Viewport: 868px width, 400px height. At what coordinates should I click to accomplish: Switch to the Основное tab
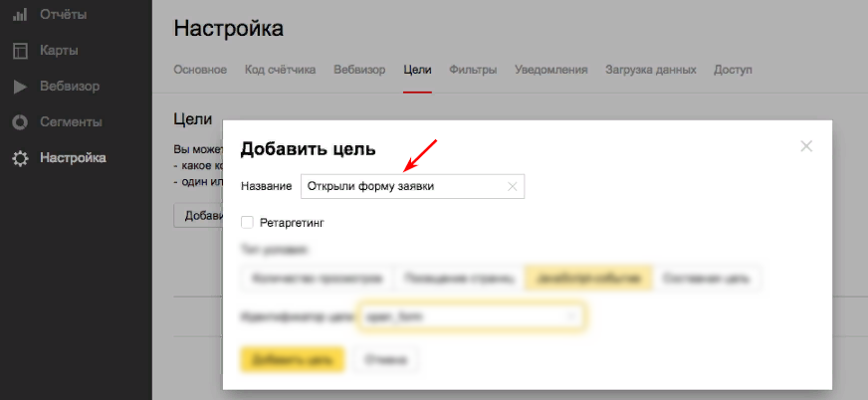click(x=200, y=71)
